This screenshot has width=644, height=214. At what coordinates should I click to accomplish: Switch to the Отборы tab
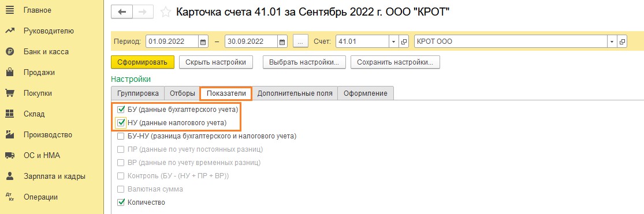tap(183, 93)
